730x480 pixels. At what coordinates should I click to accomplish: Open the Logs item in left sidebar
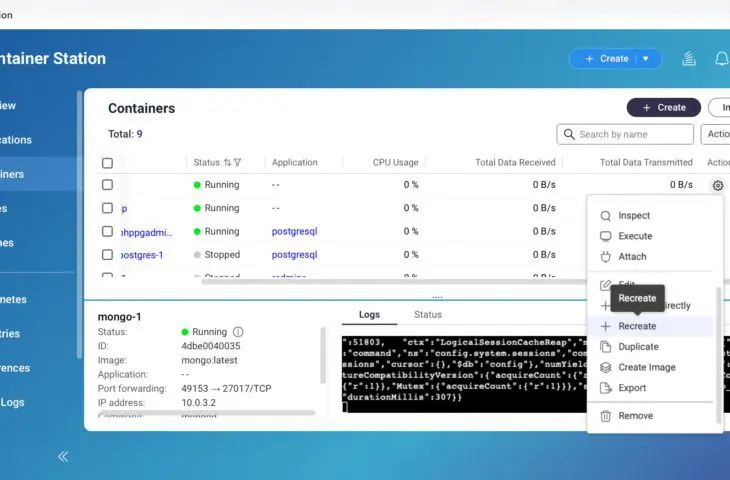(12, 403)
